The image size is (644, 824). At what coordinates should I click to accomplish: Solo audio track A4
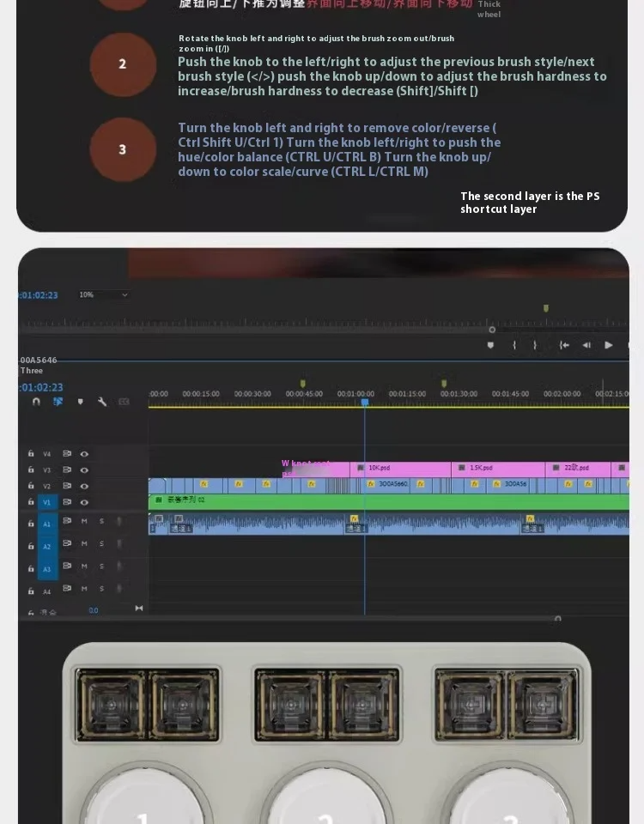click(x=101, y=589)
